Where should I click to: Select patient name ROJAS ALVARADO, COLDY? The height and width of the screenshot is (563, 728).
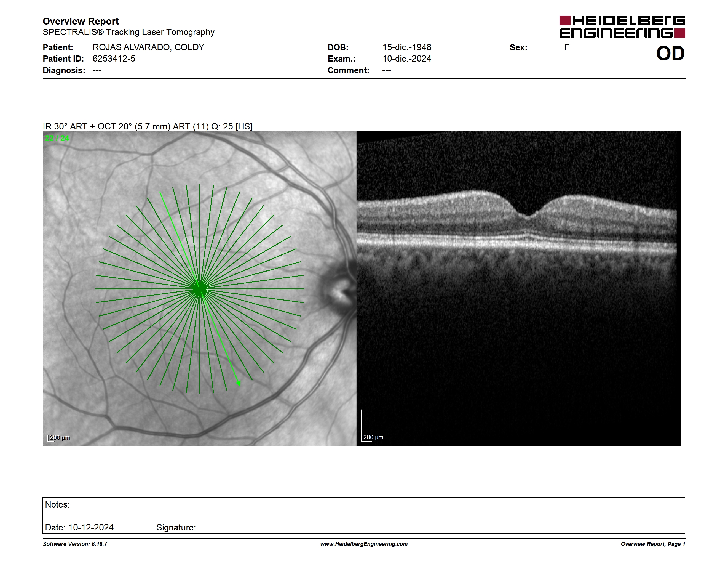(x=148, y=47)
